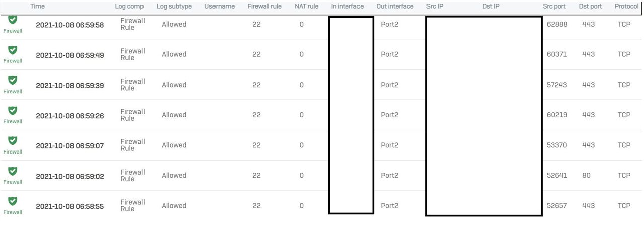Select the green shield icon for 06:59:39
The image size is (644, 230).
pyautogui.click(x=13, y=80)
